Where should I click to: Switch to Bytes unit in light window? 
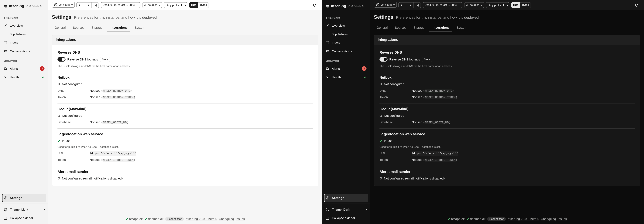(x=203, y=5)
